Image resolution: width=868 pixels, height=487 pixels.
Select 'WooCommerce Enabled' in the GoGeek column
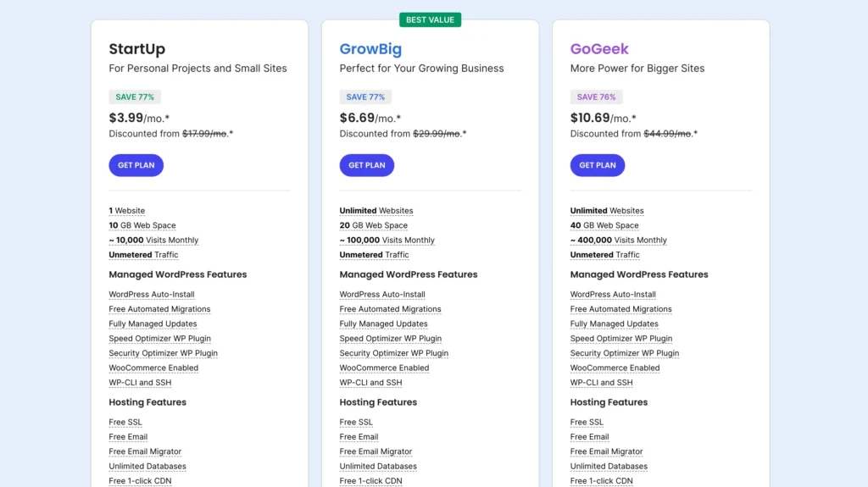pyautogui.click(x=615, y=368)
